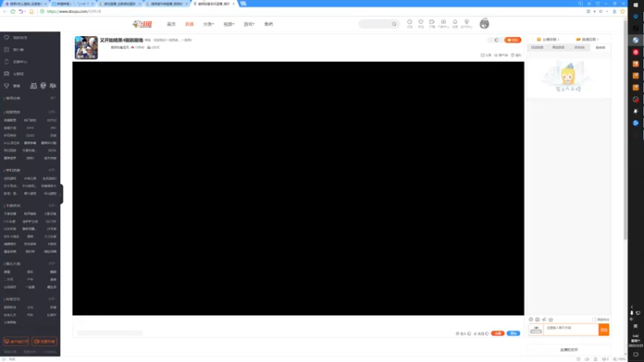644x362 pixels.
Task: Expand the 视频 video dropdown in the header
Action: click(229, 24)
